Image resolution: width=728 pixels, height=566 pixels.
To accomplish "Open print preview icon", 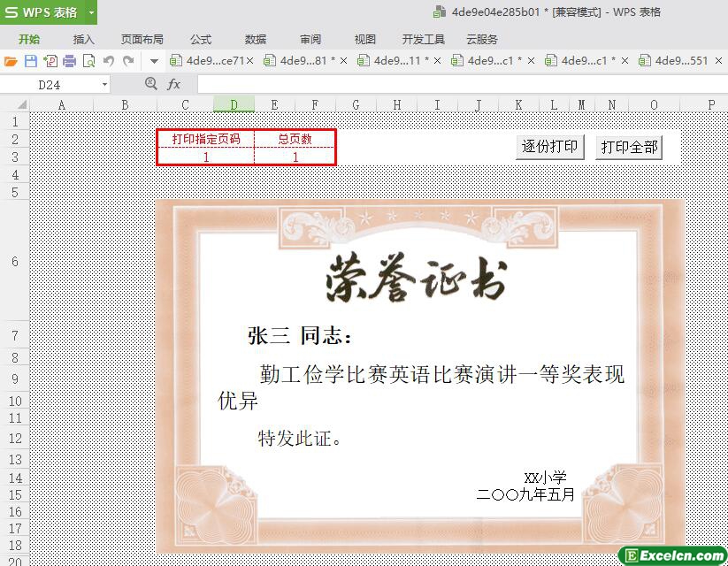I will [88, 61].
